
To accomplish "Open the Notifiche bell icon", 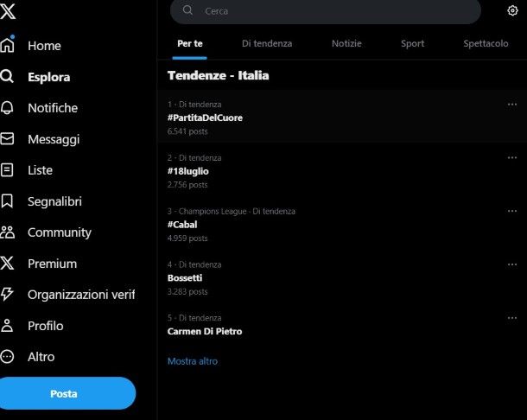I will click(7, 108).
